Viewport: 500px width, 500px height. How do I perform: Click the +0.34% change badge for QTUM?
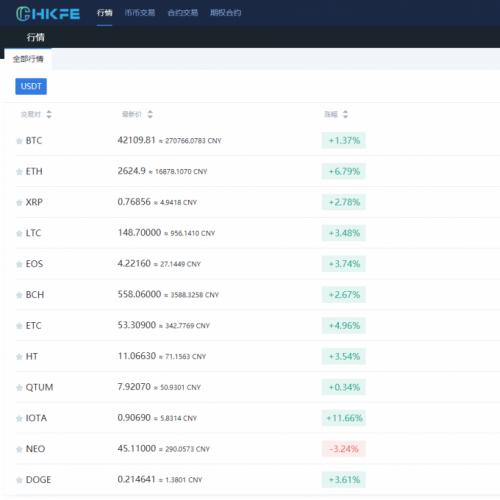pos(344,387)
